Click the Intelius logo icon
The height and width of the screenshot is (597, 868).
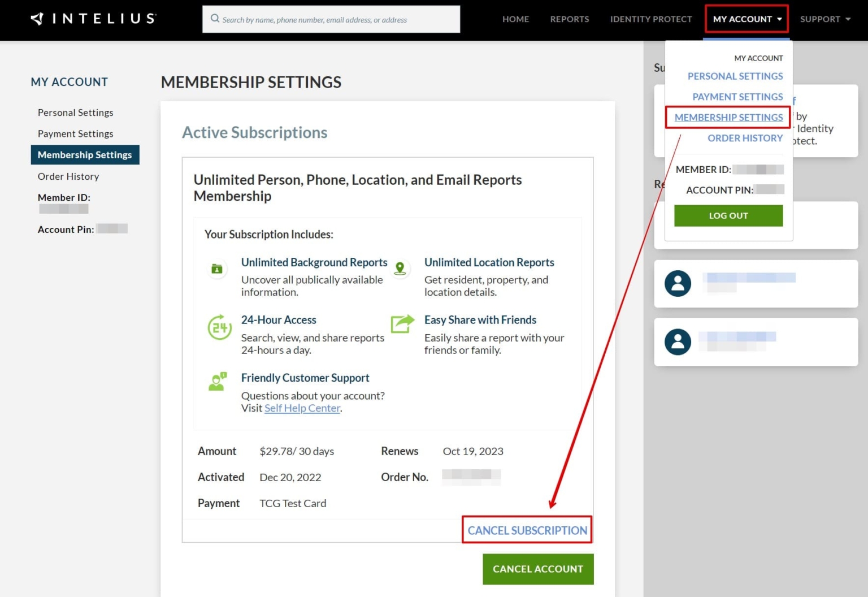[37, 19]
